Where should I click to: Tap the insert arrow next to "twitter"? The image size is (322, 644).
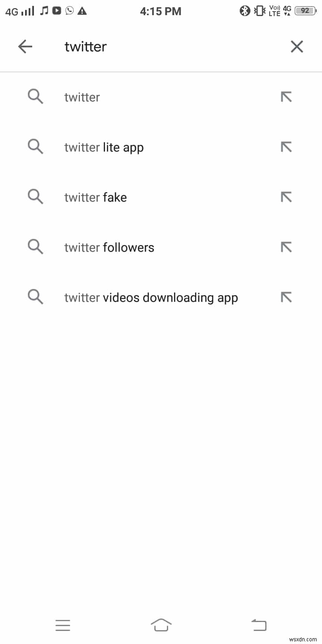(286, 97)
